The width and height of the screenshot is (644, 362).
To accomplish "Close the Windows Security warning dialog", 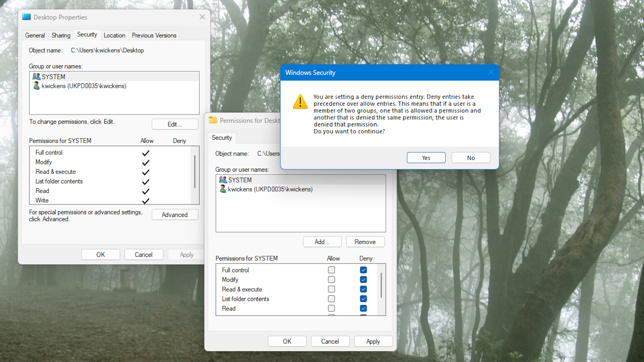I will click(x=491, y=72).
